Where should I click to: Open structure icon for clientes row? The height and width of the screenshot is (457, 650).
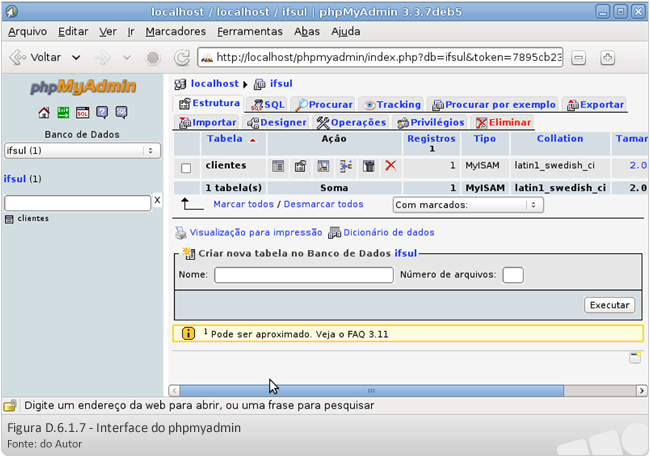click(301, 166)
